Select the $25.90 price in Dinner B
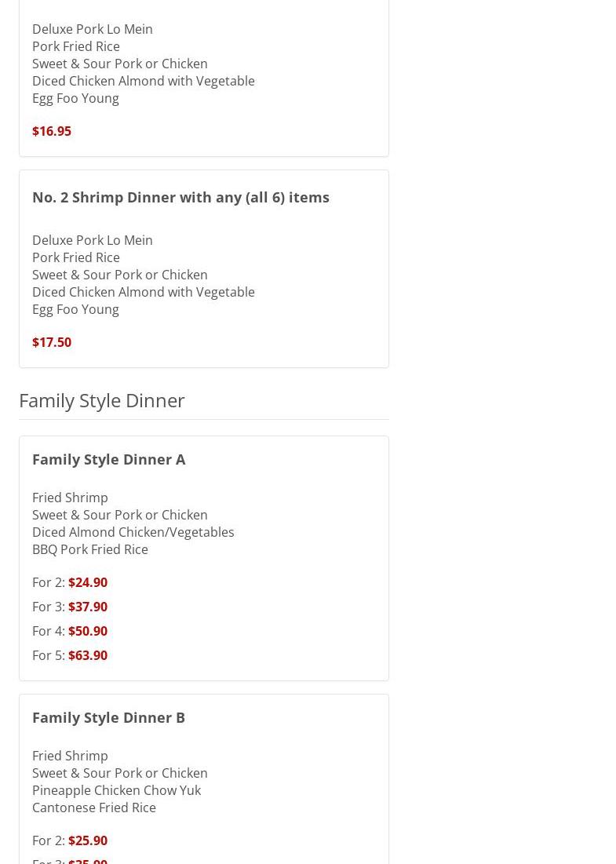This screenshot has width=616, height=864. coord(88,840)
